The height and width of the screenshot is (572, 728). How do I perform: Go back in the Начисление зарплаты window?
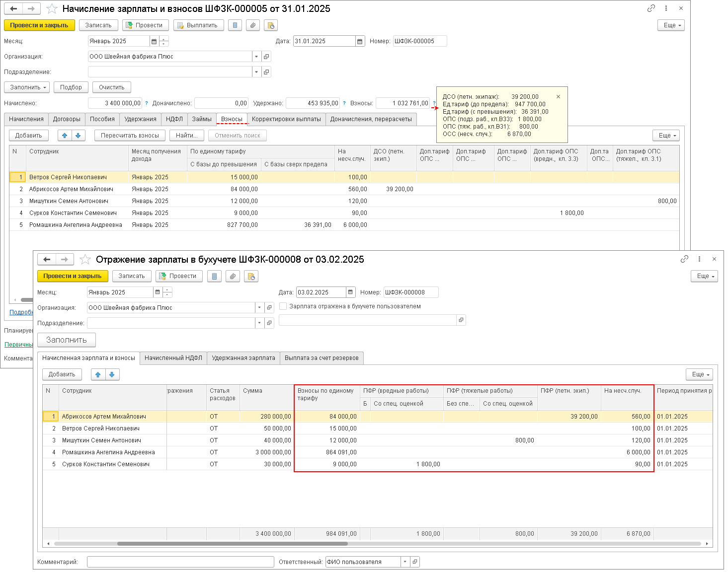tap(13, 8)
